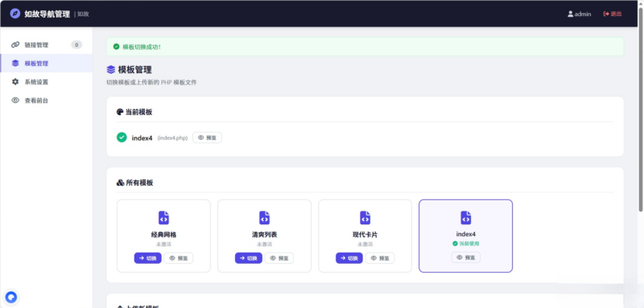Click the code file icon on 清爽列表 card
The image size is (644, 308).
point(265,218)
